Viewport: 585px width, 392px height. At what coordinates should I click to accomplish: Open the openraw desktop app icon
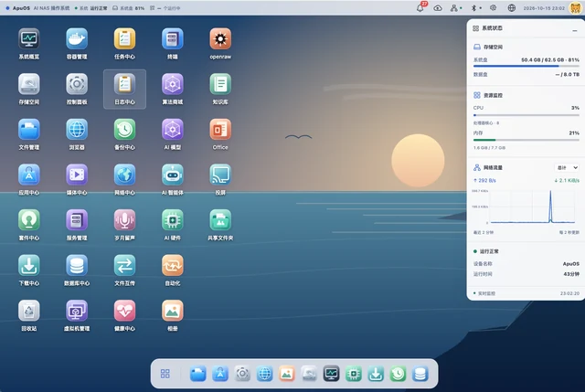(220, 38)
